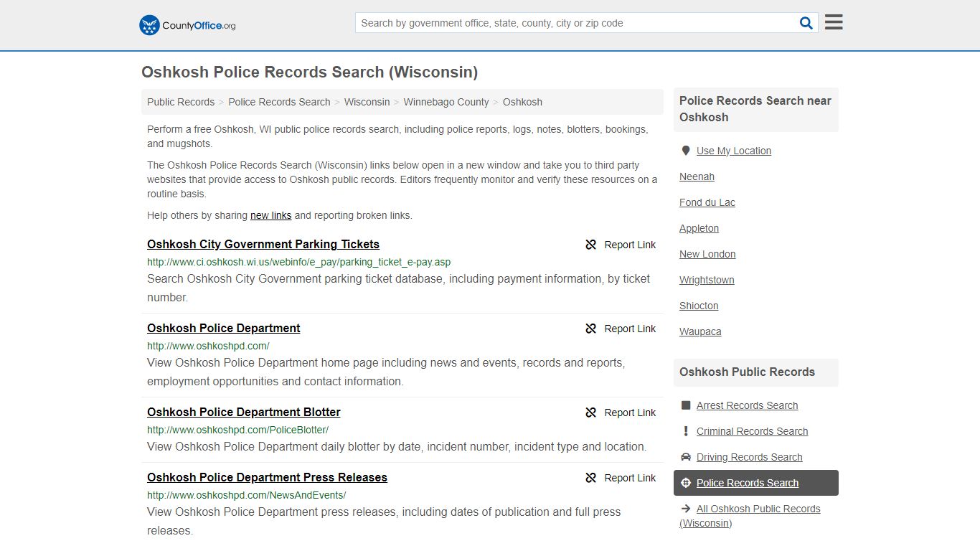Click the exclamation icon beside Criminal Records Search
980x551 pixels.
coord(686,431)
